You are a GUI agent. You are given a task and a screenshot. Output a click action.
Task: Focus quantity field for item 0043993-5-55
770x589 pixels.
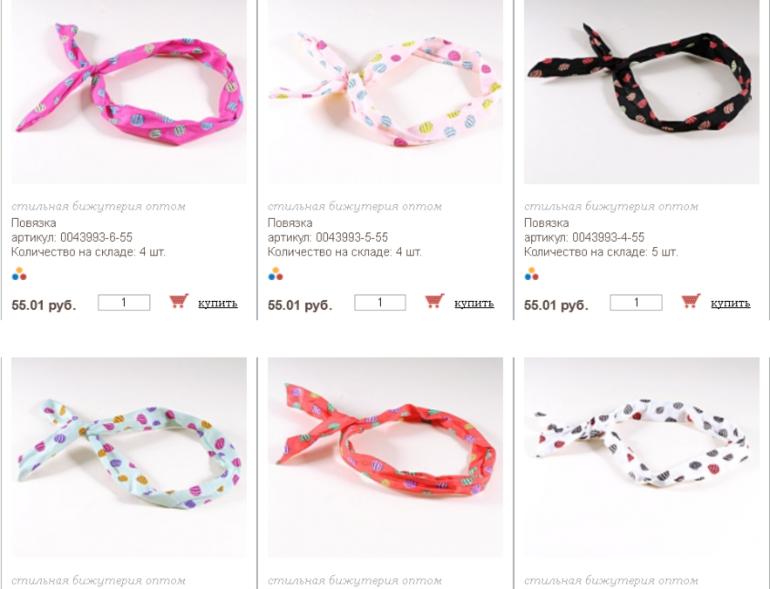click(380, 303)
